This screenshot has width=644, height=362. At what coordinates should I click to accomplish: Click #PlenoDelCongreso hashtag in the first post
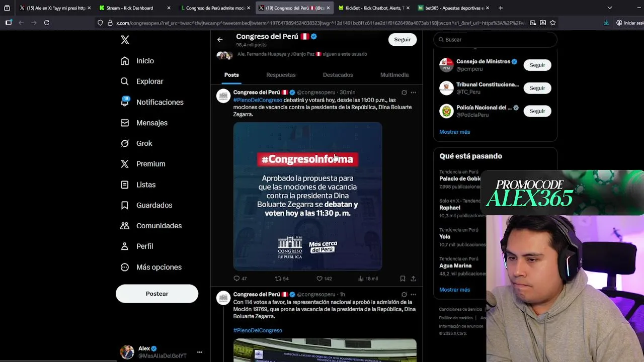click(x=258, y=100)
